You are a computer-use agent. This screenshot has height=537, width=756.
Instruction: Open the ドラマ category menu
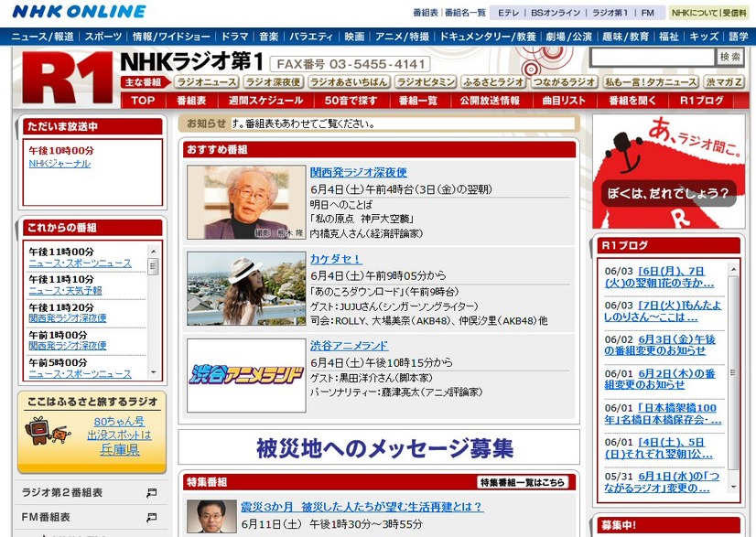234,37
